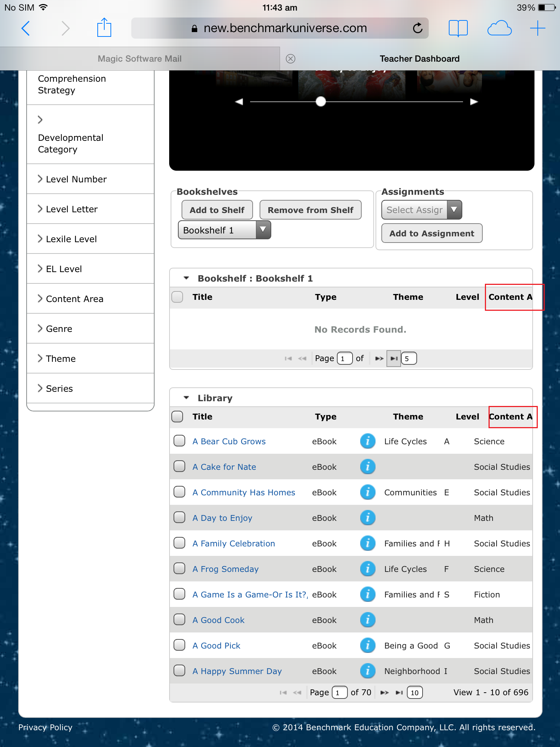Open the Safari share sheet icon
Screen dimensions: 560x747
104,27
